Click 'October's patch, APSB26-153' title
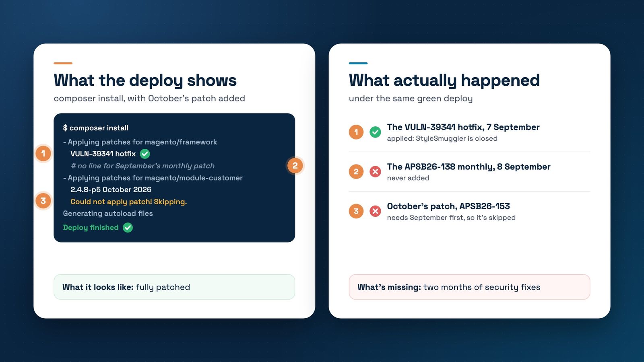The height and width of the screenshot is (362, 644). click(x=448, y=206)
